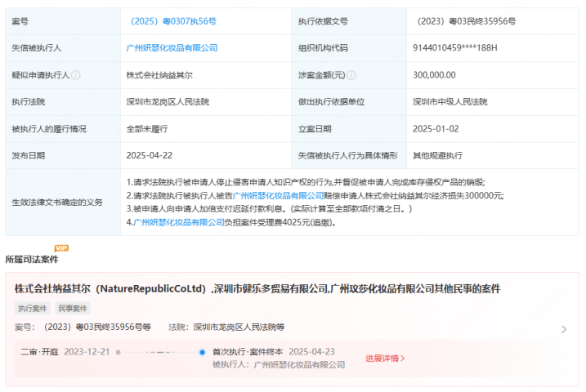The image size is (586, 392).
Task: Select 所属司法案件 section heading
Action: click(32, 259)
